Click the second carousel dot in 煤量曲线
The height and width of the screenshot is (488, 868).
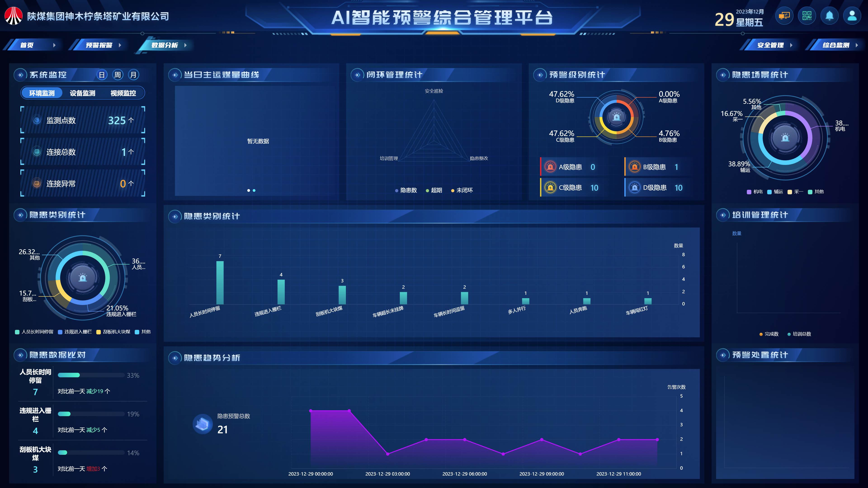254,191
